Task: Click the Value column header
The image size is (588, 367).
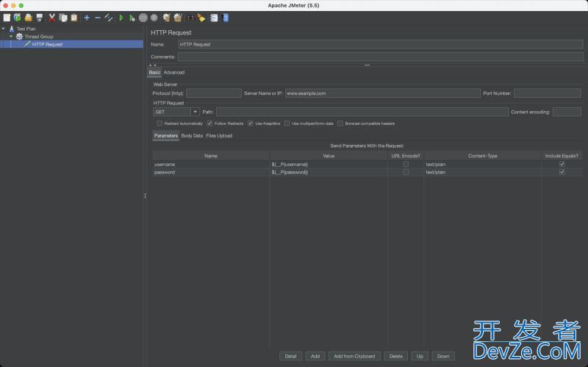Action: click(x=329, y=156)
